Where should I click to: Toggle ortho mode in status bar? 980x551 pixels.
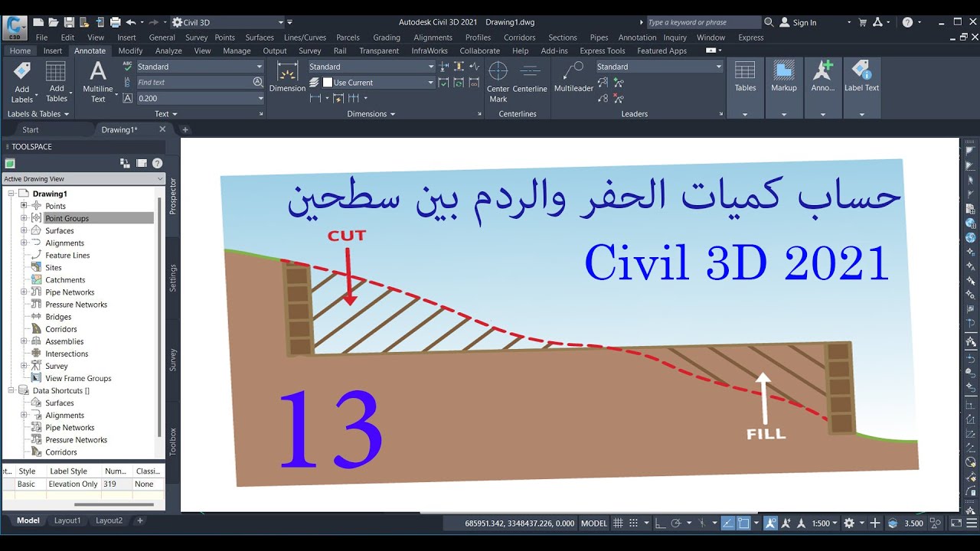660,523
